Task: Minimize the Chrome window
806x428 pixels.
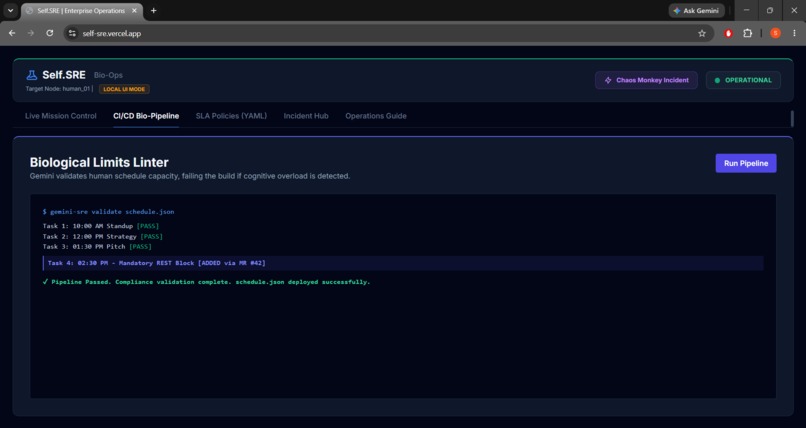Action: [746, 10]
